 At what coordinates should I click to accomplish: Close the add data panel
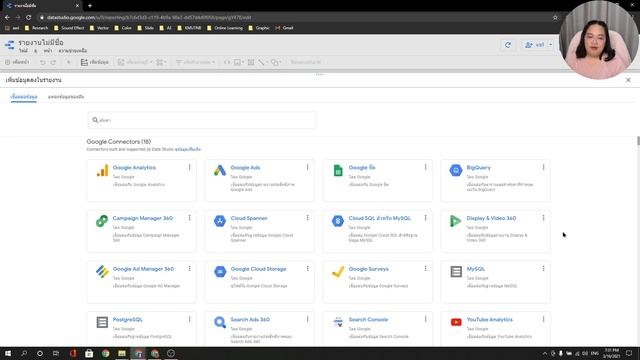628,80
